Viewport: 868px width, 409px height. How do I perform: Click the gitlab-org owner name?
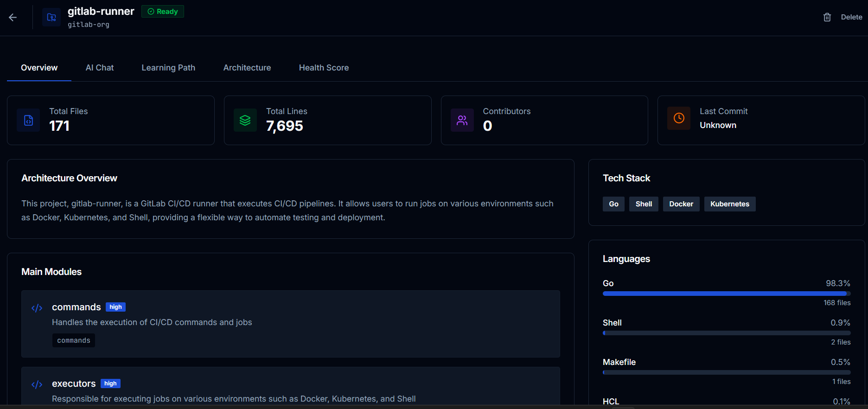pyautogui.click(x=89, y=25)
